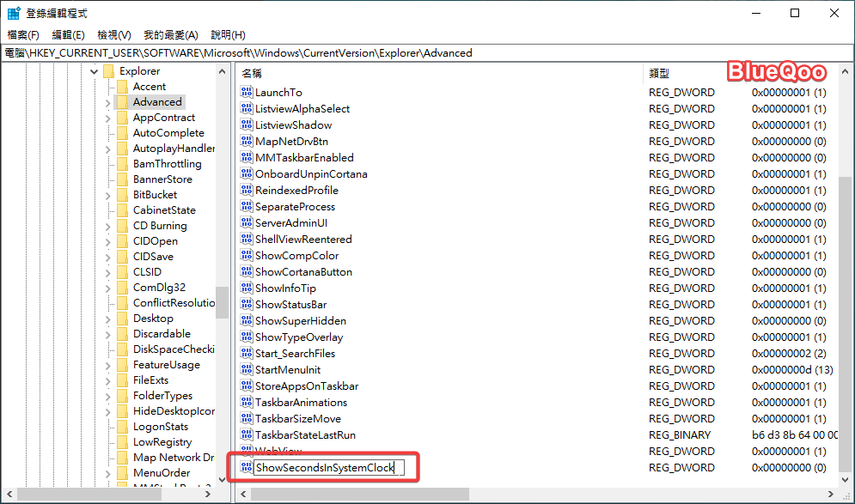
Task: Click the CabinetState folder icon
Action: point(122,210)
